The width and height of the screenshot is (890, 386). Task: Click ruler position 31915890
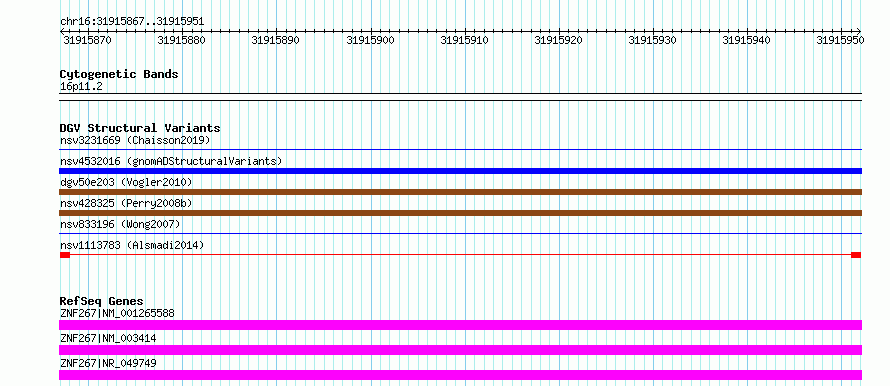tap(276, 40)
